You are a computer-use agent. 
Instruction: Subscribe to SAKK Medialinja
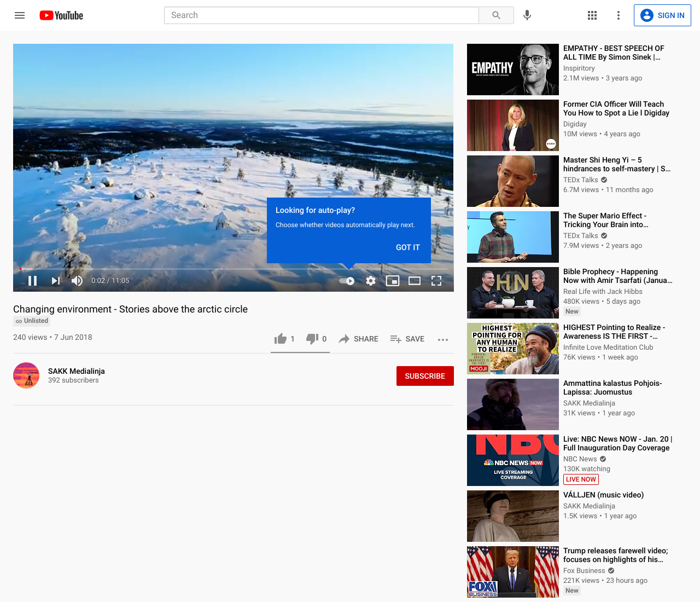425,376
